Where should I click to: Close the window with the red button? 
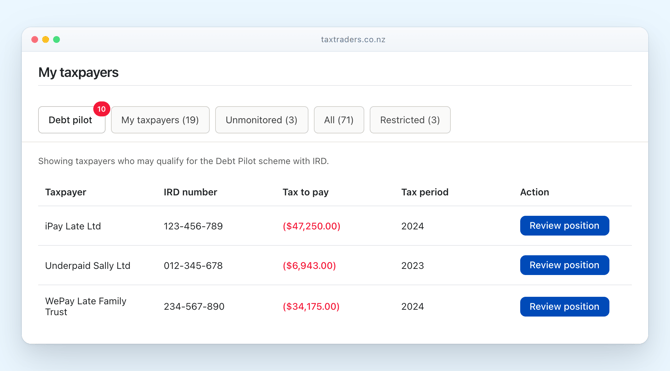35,39
